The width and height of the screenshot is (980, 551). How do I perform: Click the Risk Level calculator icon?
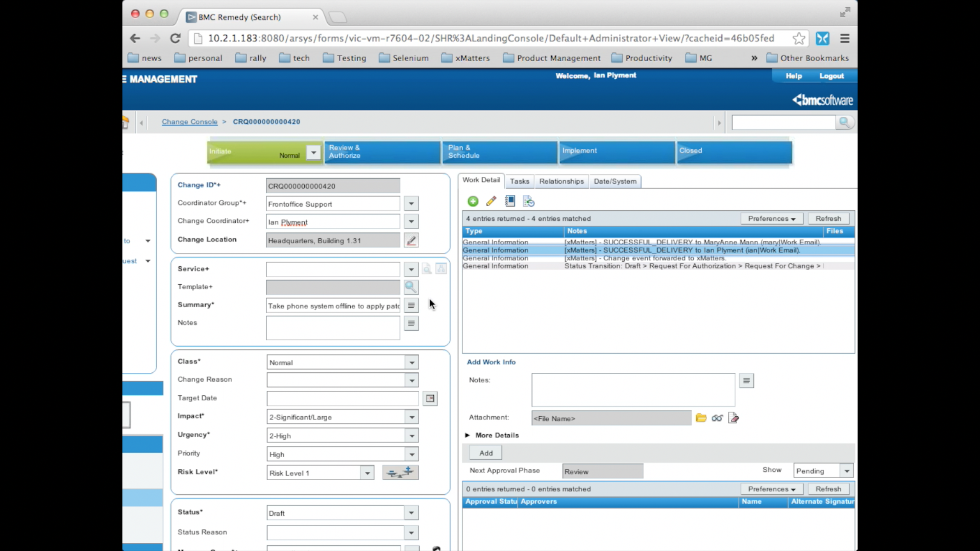[x=400, y=472]
